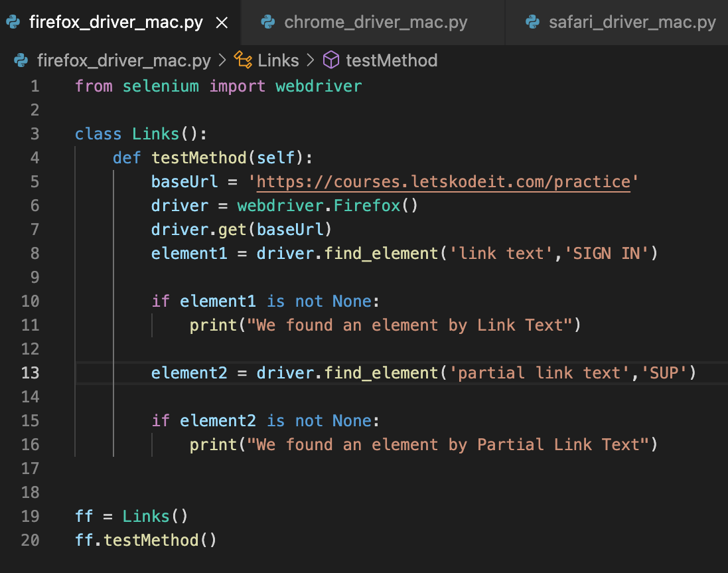Click Python icon on safari_driver_mac.py tab

[x=532, y=23]
